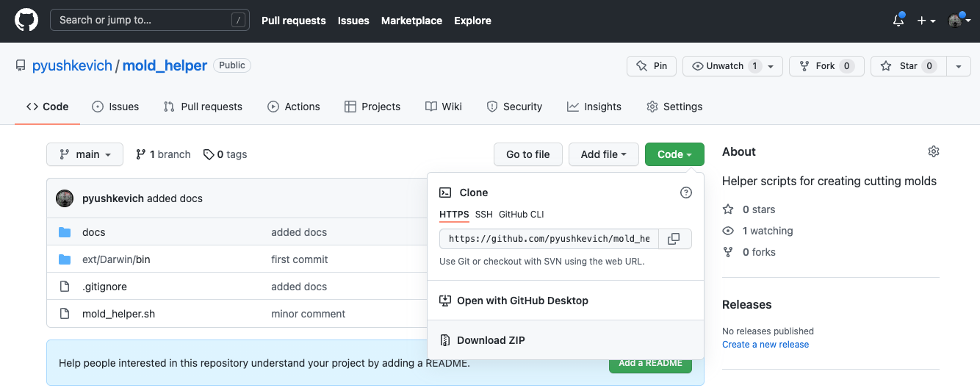Open the create new plus dropdown
980x388 pixels.
[926, 21]
